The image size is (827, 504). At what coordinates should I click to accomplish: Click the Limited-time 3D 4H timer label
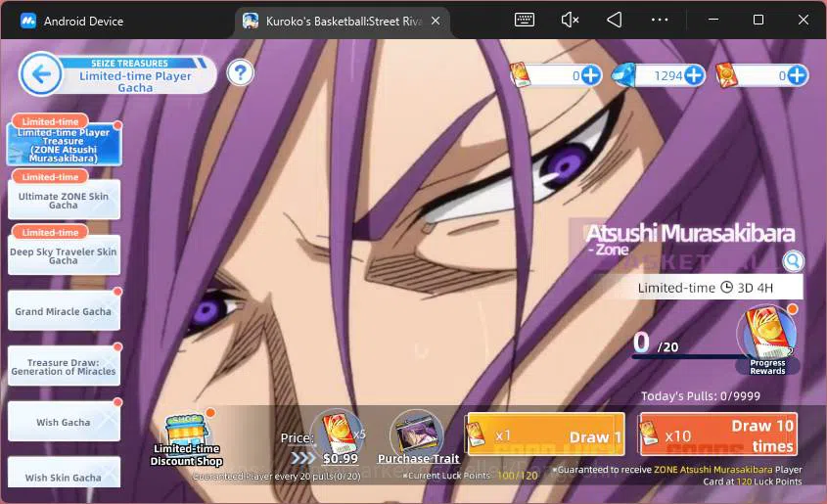[x=705, y=288]
